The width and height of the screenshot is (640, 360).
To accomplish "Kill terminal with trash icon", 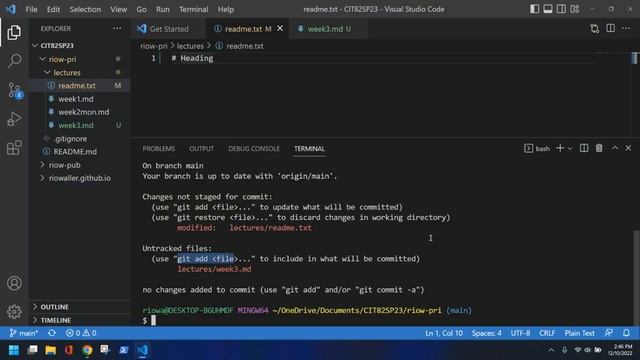I will click(599, 148).
